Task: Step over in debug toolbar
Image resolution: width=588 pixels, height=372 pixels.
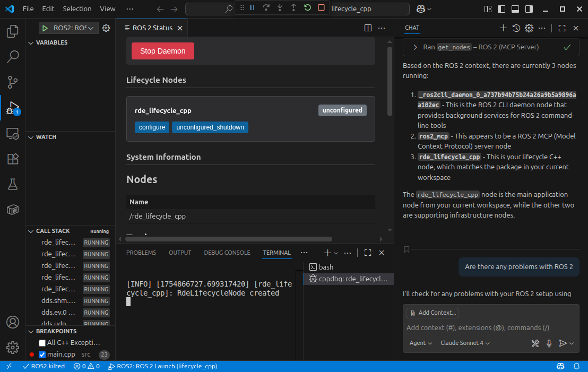Action: pos(266,8)
